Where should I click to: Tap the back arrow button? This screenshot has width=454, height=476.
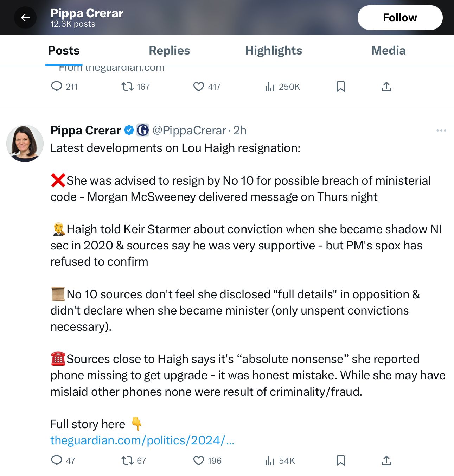pos(25,18)
